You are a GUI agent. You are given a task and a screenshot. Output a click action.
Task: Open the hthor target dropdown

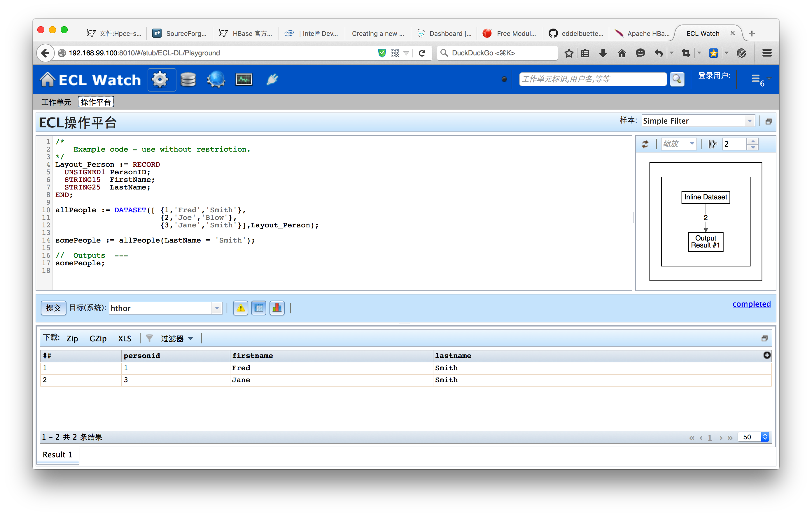tap(216, 308)
